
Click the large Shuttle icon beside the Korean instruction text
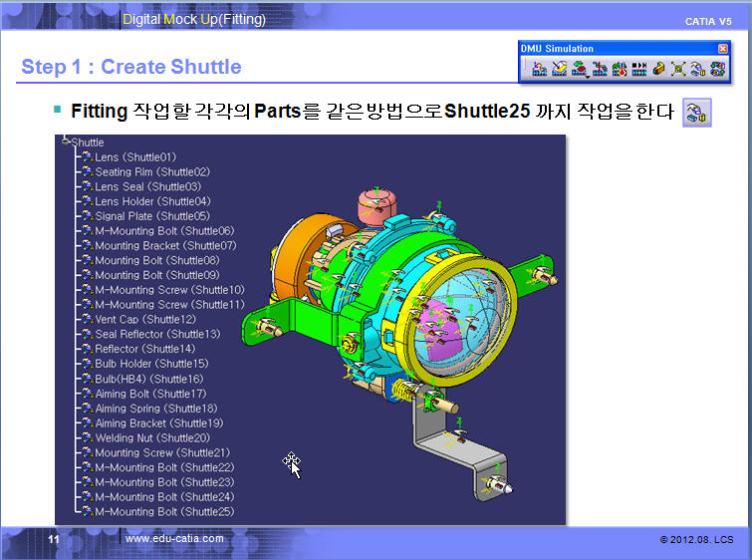(x=697, y=113)
